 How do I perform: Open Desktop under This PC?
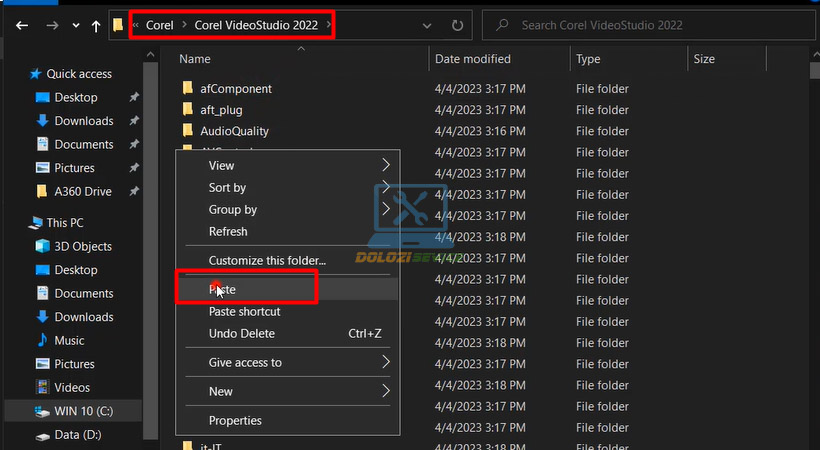76,270
